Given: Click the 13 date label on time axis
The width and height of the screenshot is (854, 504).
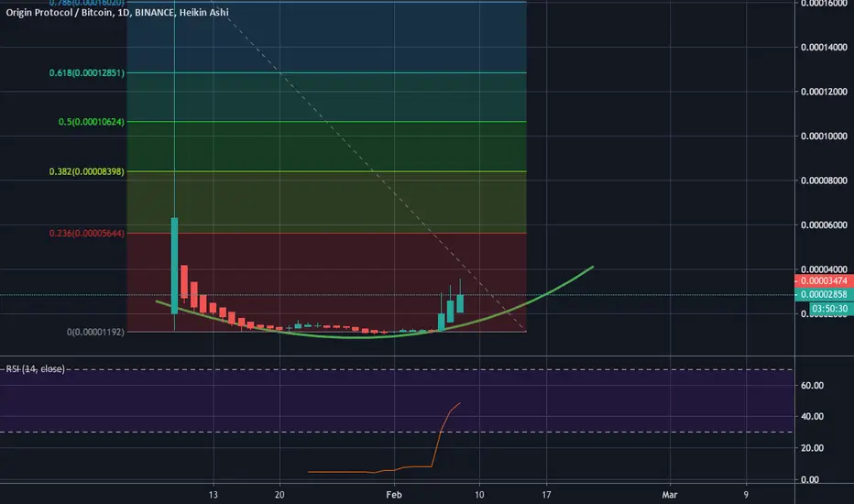Looking at the screenshot, I should tap(213, 495).
